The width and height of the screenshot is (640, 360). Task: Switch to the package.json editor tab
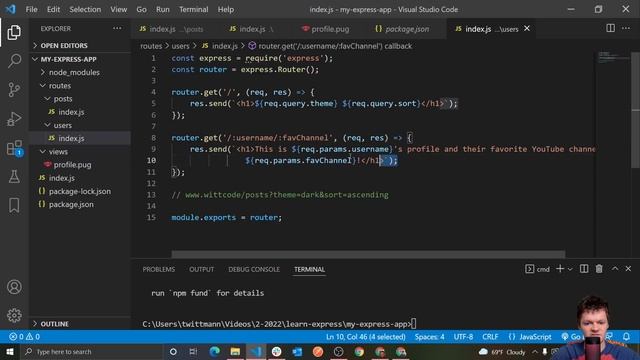click(402, 29)
